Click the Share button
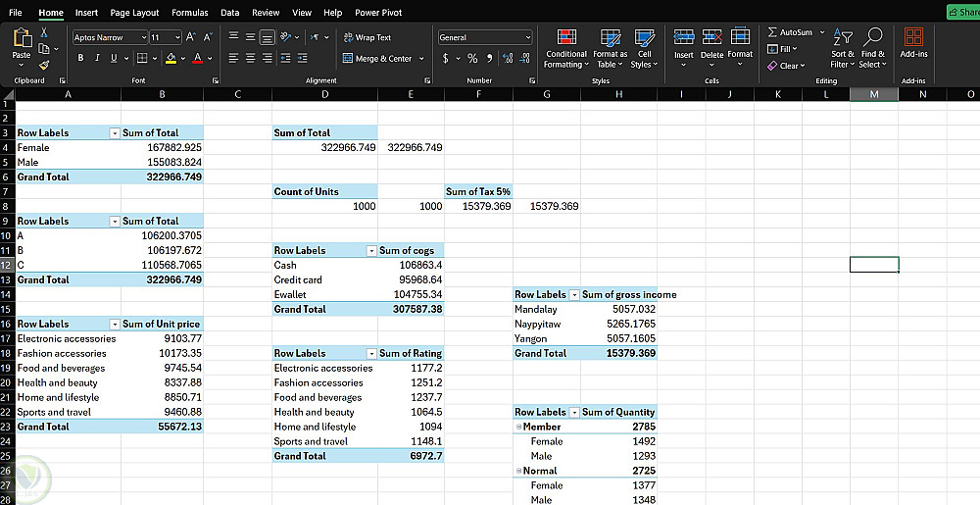The image size is (980, 505). (962, 13)
